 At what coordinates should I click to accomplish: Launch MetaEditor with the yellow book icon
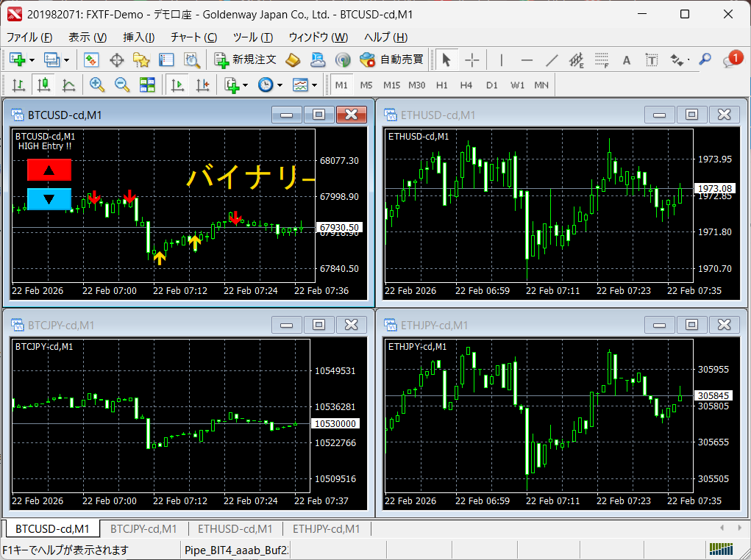[293, 60]
